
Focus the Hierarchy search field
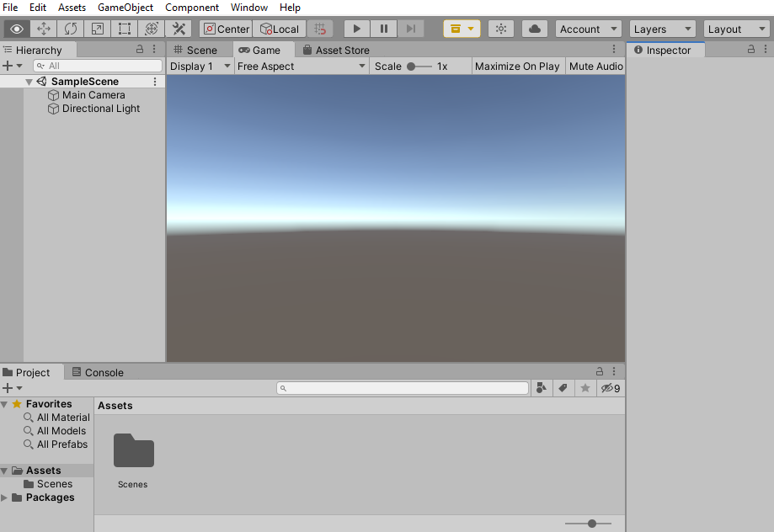(98, 66)
